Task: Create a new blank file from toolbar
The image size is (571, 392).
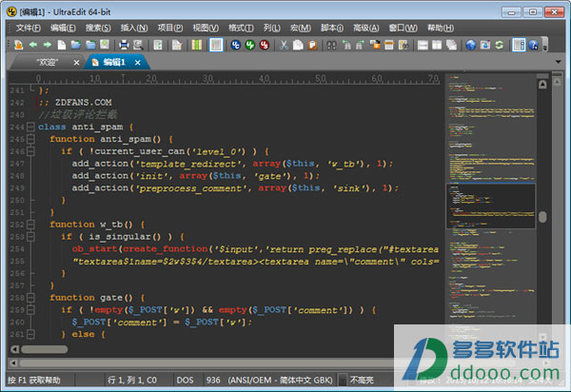Action: point(62,45)
